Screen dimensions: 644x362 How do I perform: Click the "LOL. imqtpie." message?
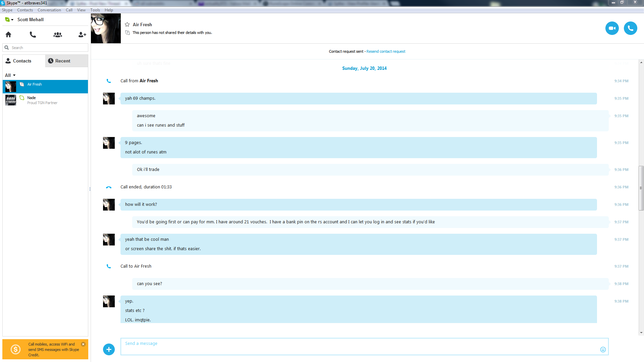coord(138,320)
